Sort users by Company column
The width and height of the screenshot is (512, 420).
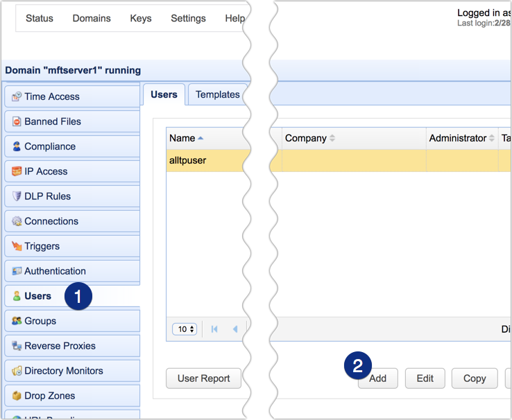click(306, 138)
